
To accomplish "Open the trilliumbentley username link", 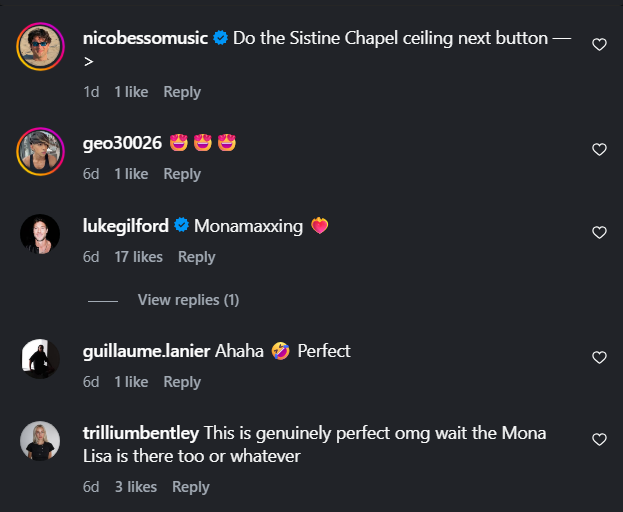I will pos(141,433).
